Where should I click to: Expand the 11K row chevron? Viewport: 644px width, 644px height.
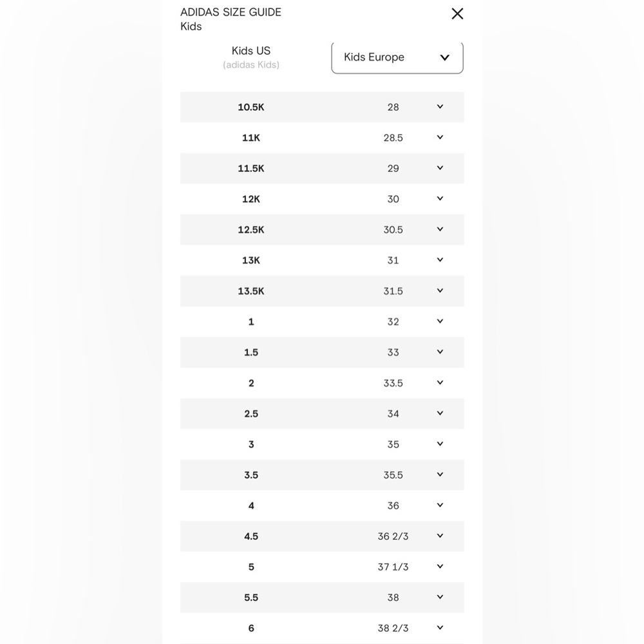[440, 137]
